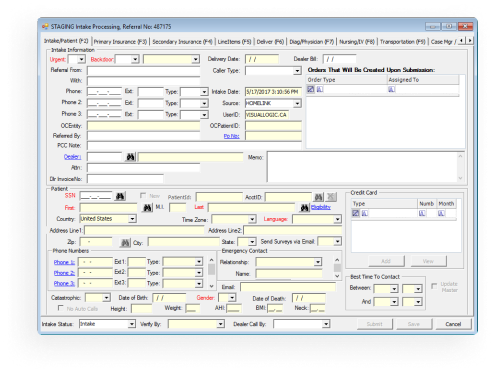Click the Dealer link label
Screen dimensions: 495x372
[72, 157]
